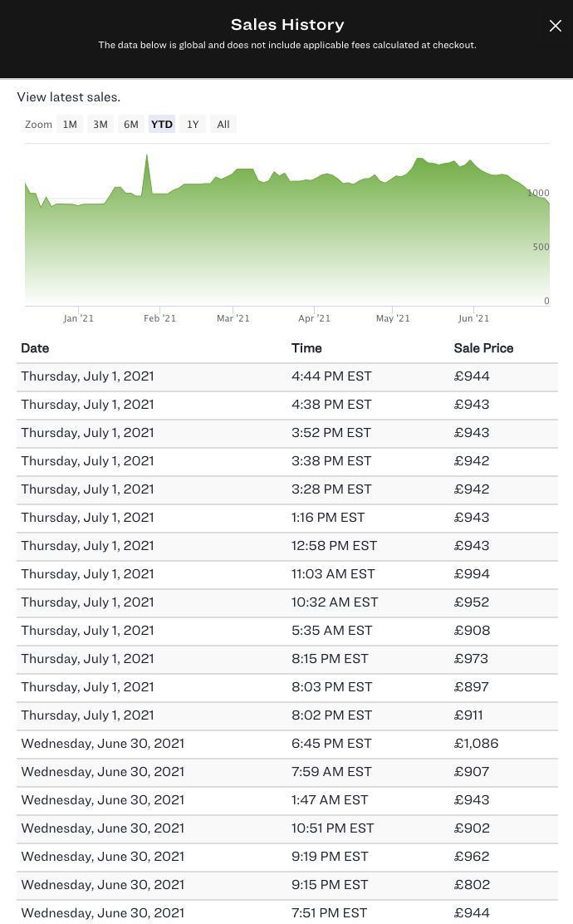
Task: Select the 3M zoom range
Action: click(x=100, y=125)
